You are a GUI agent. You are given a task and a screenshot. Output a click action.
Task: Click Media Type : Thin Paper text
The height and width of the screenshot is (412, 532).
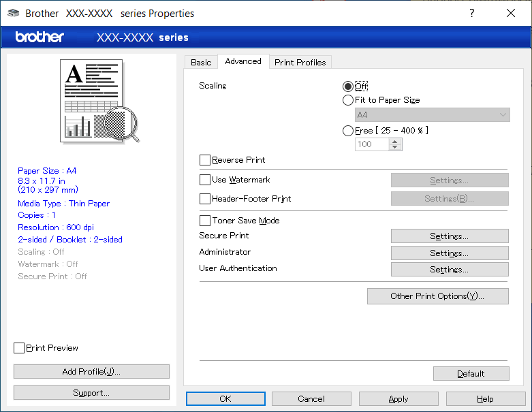(x=64, y=204)
